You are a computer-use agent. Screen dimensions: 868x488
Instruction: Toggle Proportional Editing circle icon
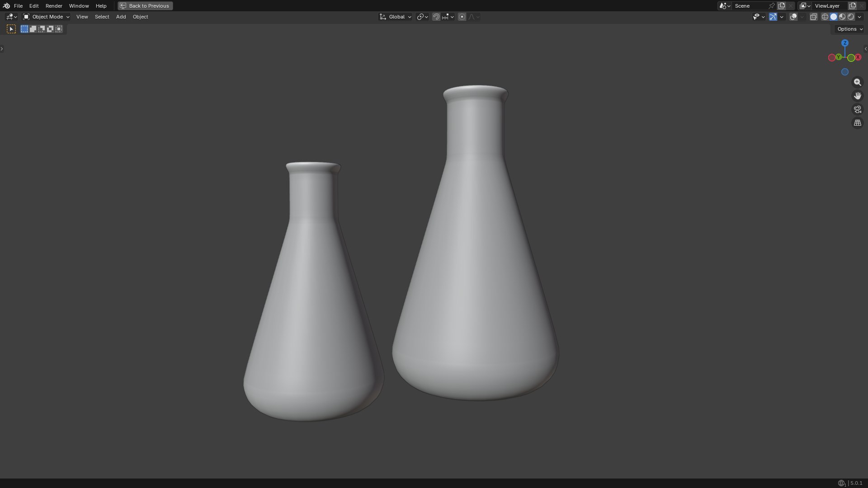pos(462,17)
